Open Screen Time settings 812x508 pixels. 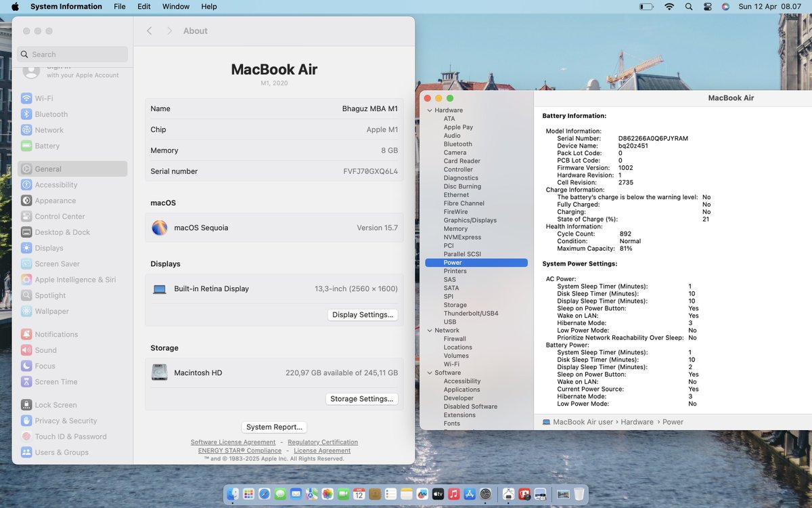pyautogui.click(x=72, y=382)
